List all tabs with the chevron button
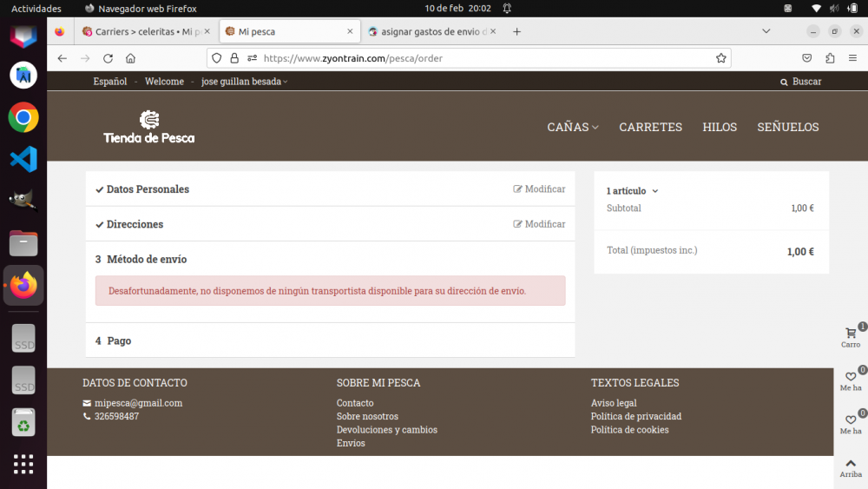Image resolution: width=868 pixels, height=489 pixels. pos(766,31)
